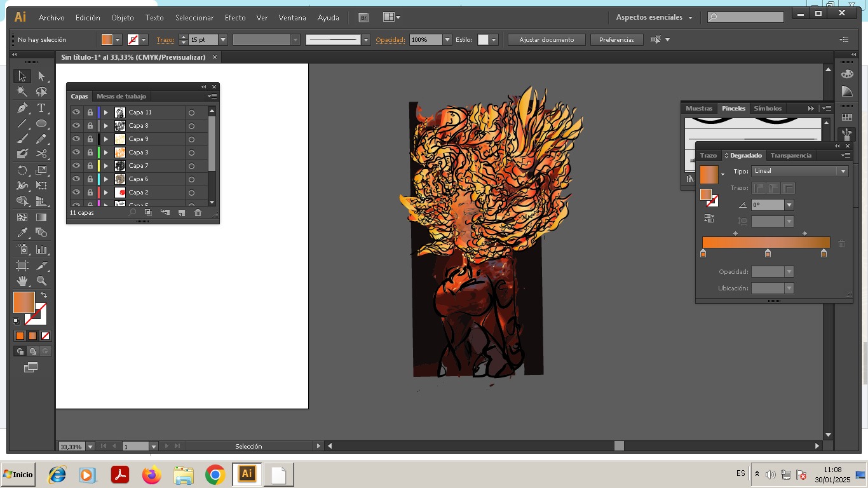Pick the Mesh tool
This screenshot has width=868, height=488.
tap(22, 217)
